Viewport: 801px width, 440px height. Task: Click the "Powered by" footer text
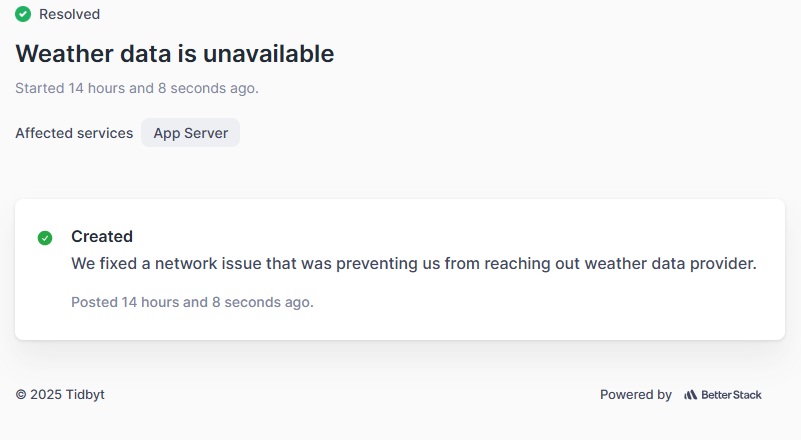tap(636, 395)
